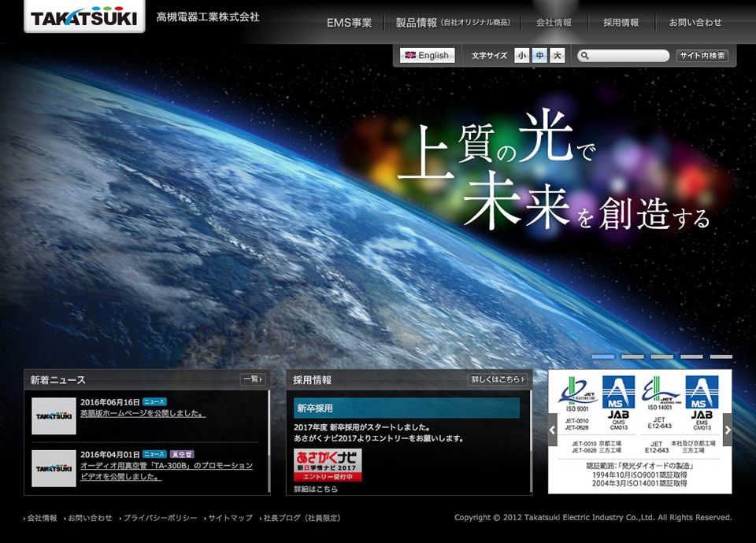Image resolution: width=756 pixels, height=543 pixels.
Task: Open the お問い合わせ navigation item
Action: click(x=695, y=23)
